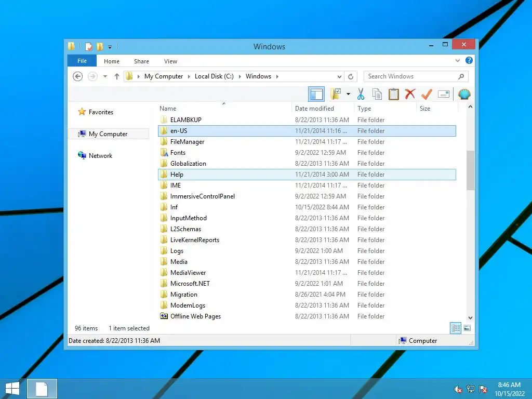532x399 pixels.
Task: Select the ModemLogs folder
Action: coord(307,305)
